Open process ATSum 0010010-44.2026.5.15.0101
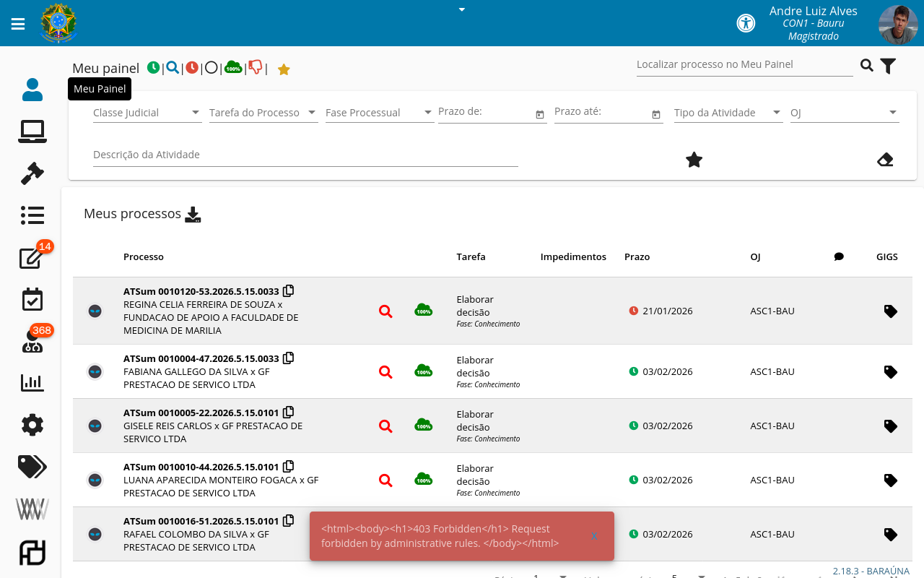 pyautogui.click(x=201, y=467)
